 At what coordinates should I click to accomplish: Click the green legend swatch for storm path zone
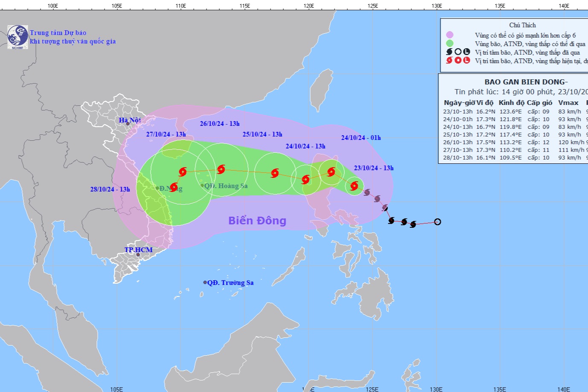pos(449,43)
